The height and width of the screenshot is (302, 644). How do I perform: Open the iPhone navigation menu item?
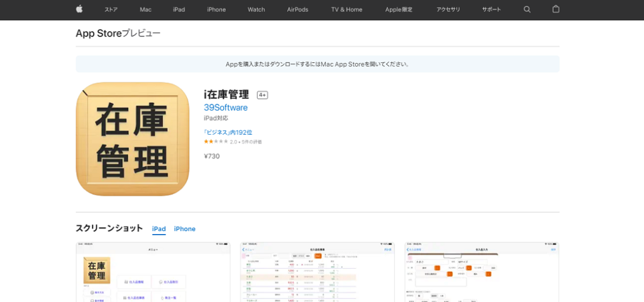pyautogui.click(x=216, y=9)
